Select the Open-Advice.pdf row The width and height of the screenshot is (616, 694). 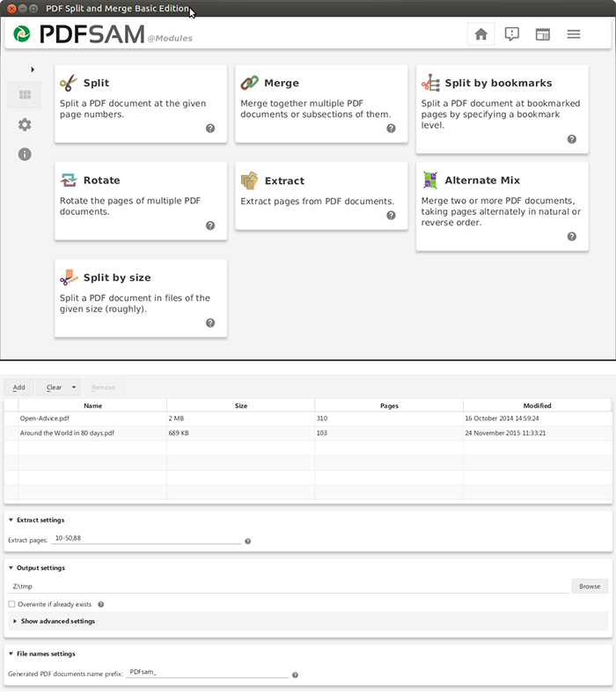[x=308, y=418]
